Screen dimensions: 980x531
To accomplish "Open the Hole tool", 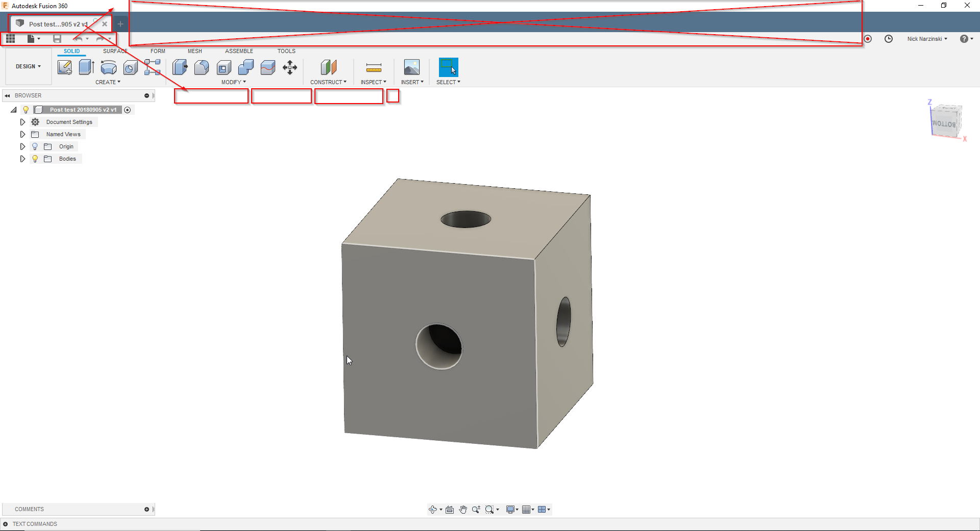I will point(130,67).
